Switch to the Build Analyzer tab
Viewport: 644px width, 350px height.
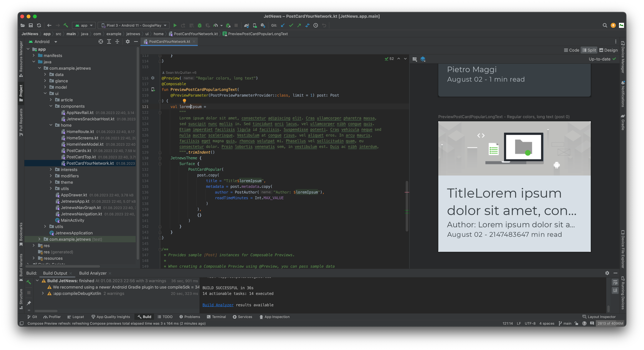click(93, 273)
